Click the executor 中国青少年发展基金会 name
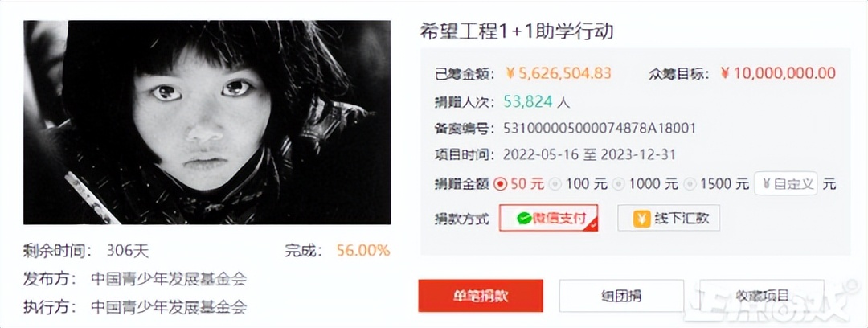The image size is (868, 328). click(169, 306)
